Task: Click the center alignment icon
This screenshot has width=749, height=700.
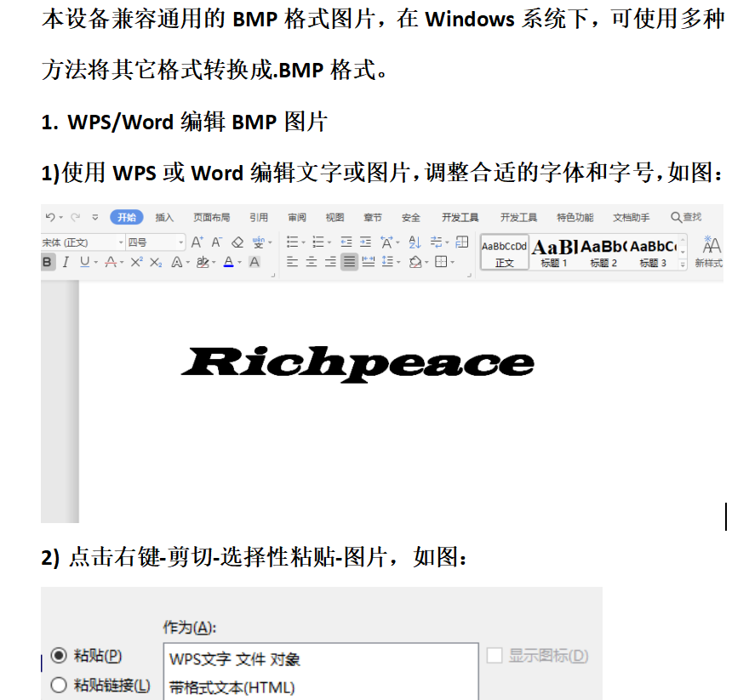Action: coord(312,263)
